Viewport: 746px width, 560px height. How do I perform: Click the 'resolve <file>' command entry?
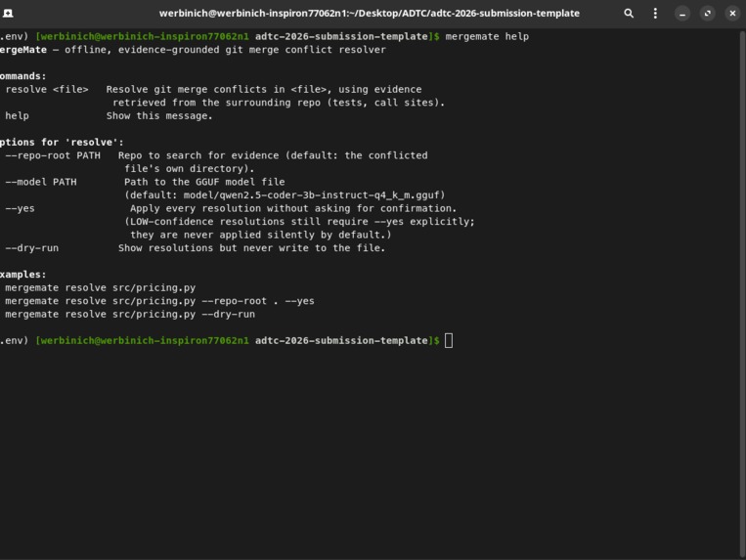(x=47, y=89)
